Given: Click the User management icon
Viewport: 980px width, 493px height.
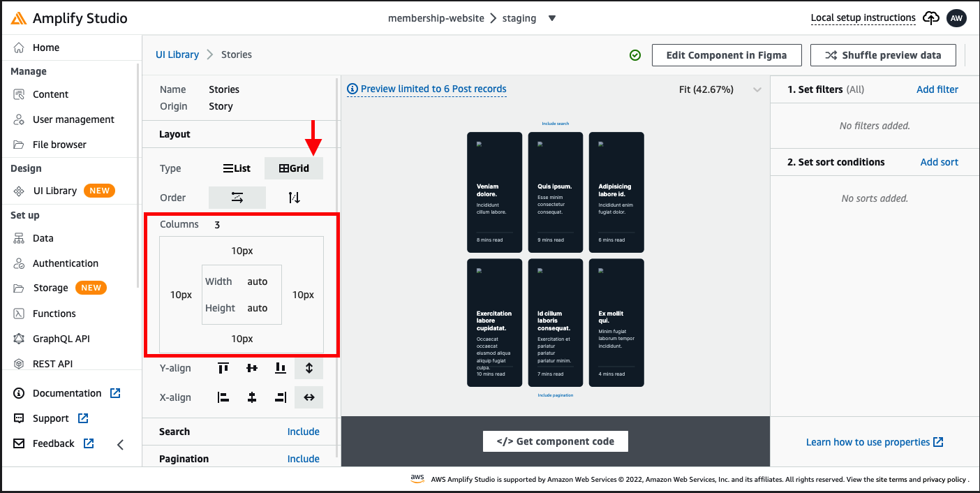Looking at the screenshot, I should tap(20, 119).
